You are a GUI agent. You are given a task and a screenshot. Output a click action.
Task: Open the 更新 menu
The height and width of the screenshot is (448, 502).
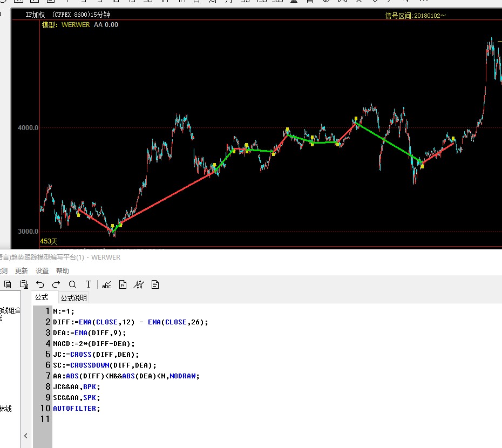coord(22,271)
